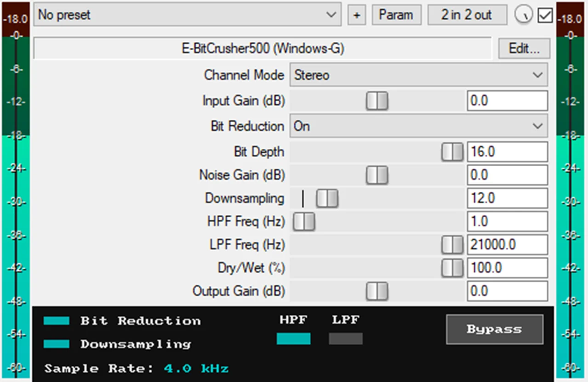Click the Downsampling slider handle
Viewport: 588px width, 382px height.
pyautogui.click(x=327, y=199)
